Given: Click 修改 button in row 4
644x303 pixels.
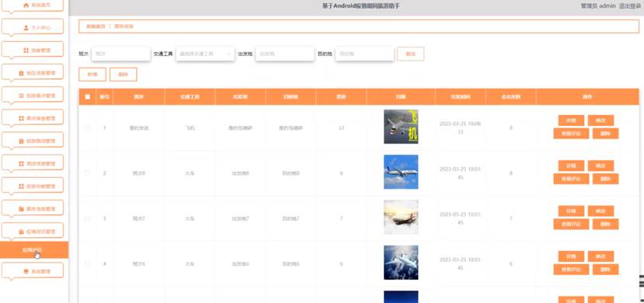Looking at the screenshot, I should click(600, 256).
